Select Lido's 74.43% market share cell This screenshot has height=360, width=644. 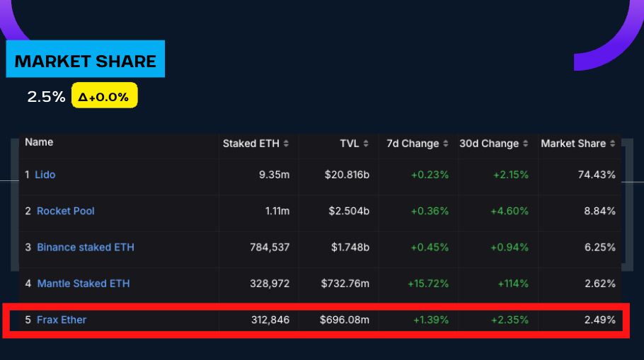tap(599, 175)
